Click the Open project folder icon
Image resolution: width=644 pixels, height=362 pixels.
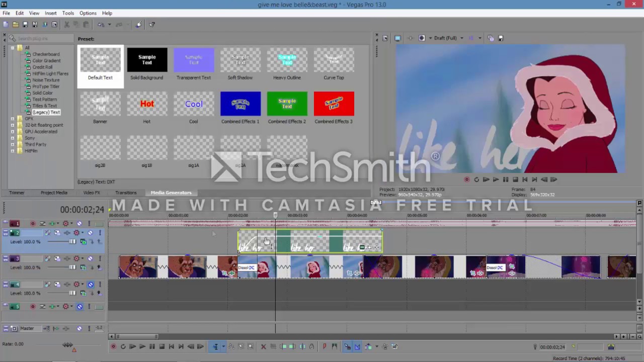click(x=16, y=24)
